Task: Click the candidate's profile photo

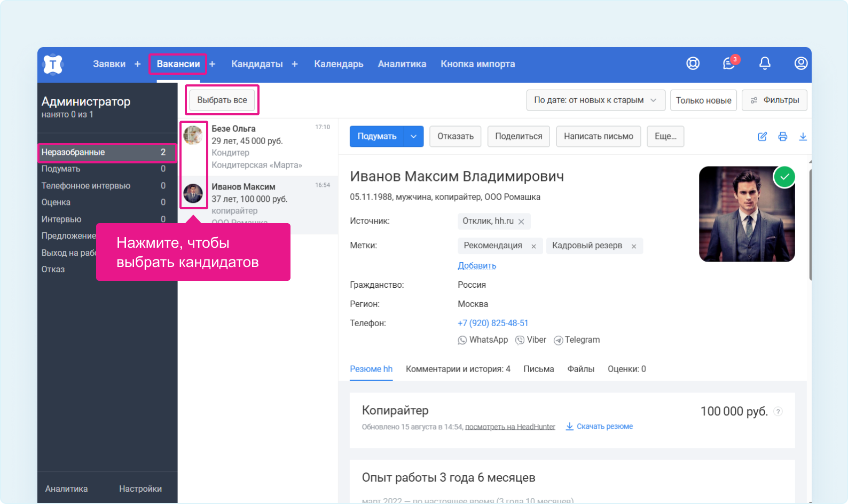Action: point(746,214)
